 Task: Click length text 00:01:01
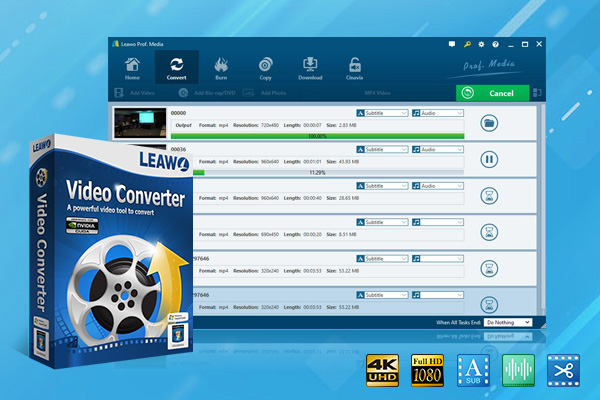(x=312, y=162)
